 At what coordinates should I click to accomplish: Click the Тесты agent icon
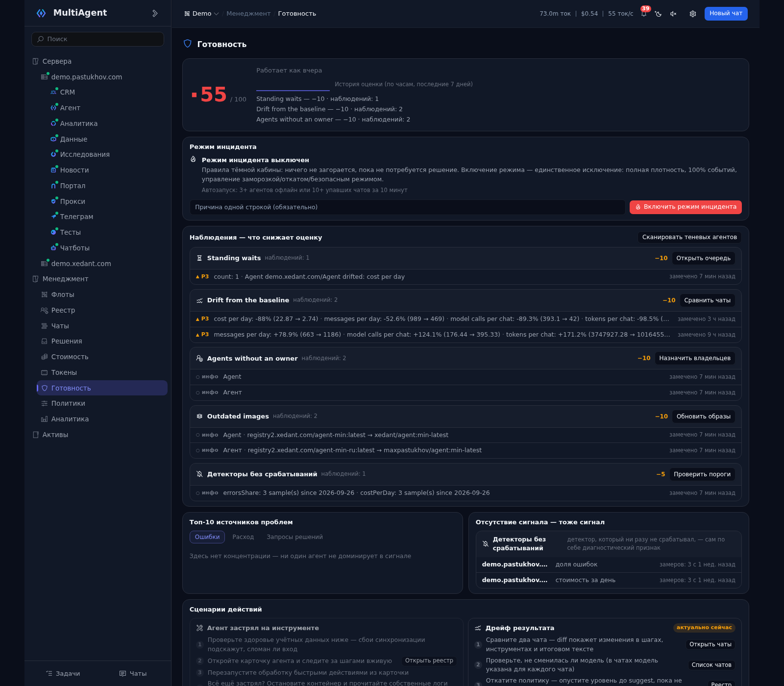tap(53, 232)
